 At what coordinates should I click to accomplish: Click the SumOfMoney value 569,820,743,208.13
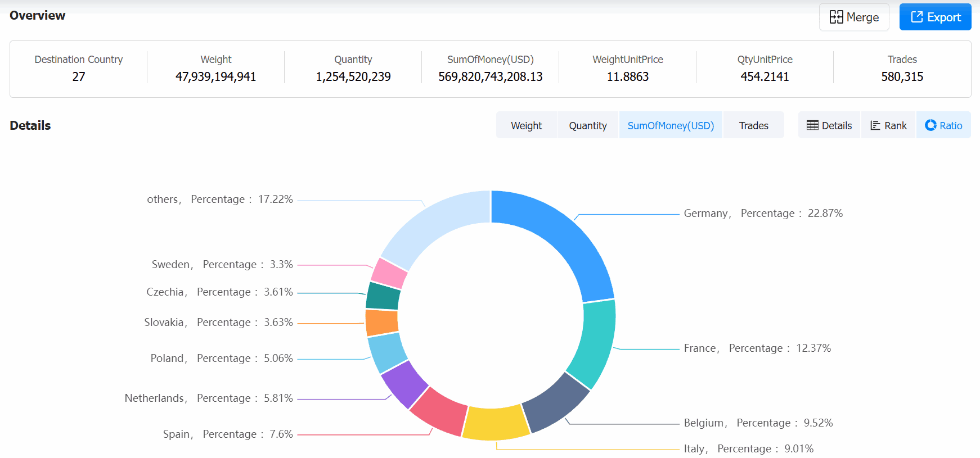click(491, 76)
